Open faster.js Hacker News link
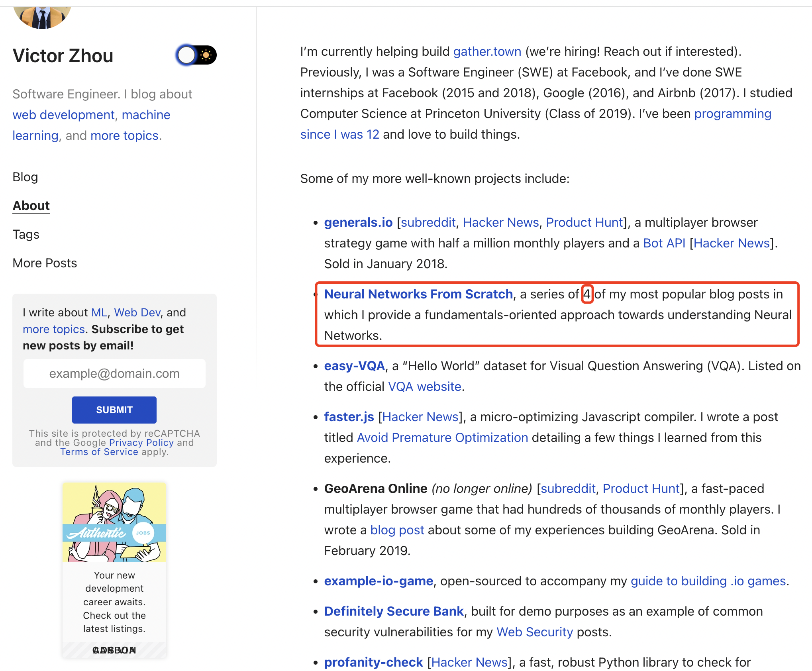812x671 pixels. 420,417
